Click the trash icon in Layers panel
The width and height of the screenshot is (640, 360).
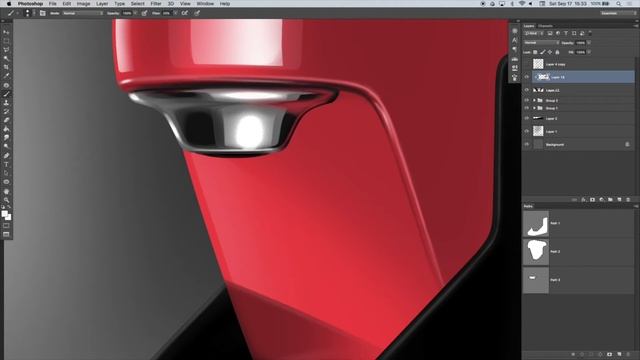(628, 200)
